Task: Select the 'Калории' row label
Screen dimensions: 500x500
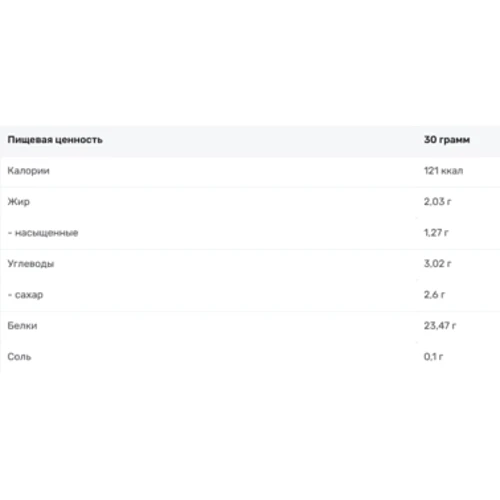Action: pos(28,171)
